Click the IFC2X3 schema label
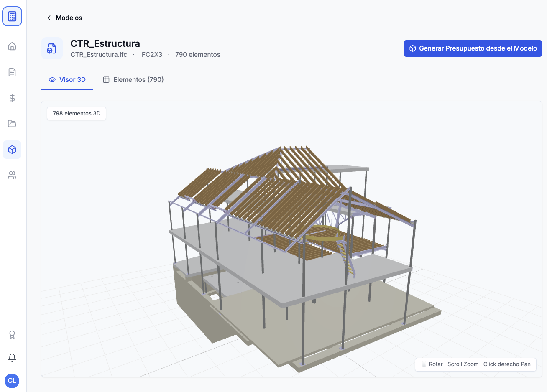The width and height of the screenshot is (547, 392). click(151, 55)
